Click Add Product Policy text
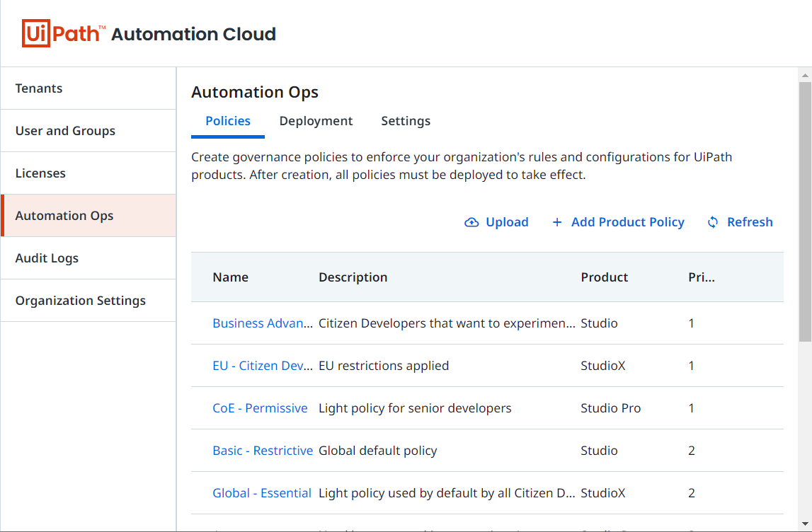 (628, 222)
